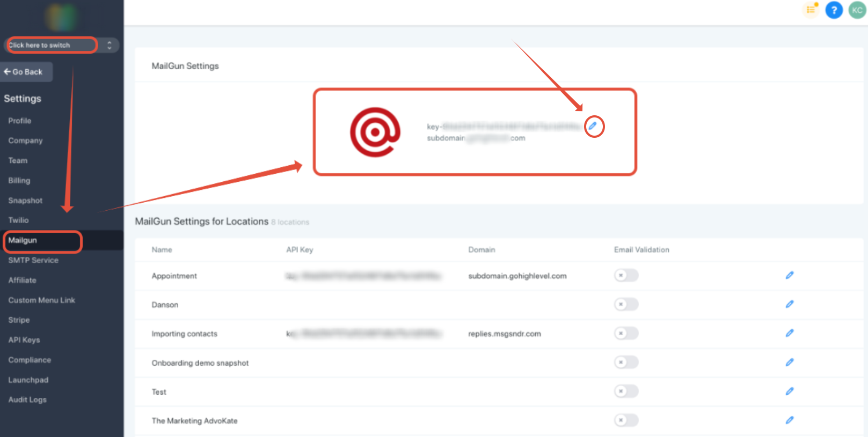The image size is (868, 437).
Task: Open the KC user avatar menu
Action: tap(857, 10)
